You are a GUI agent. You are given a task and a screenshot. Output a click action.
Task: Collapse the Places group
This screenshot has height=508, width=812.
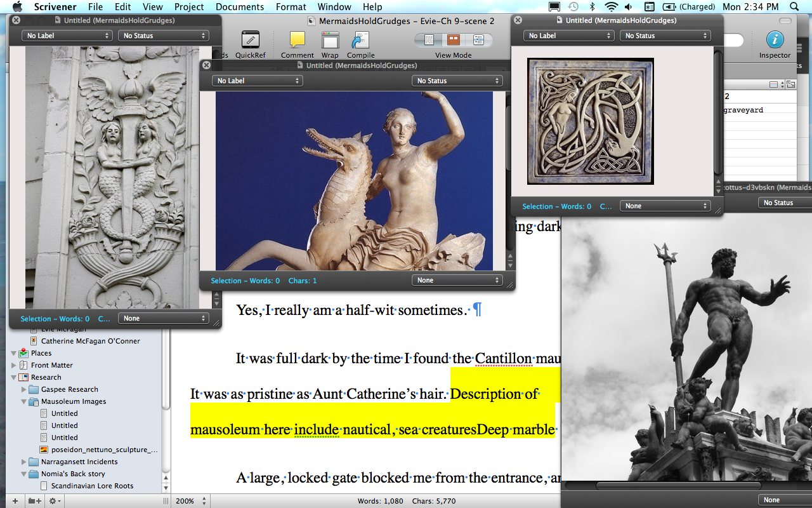tap(14, 353)
